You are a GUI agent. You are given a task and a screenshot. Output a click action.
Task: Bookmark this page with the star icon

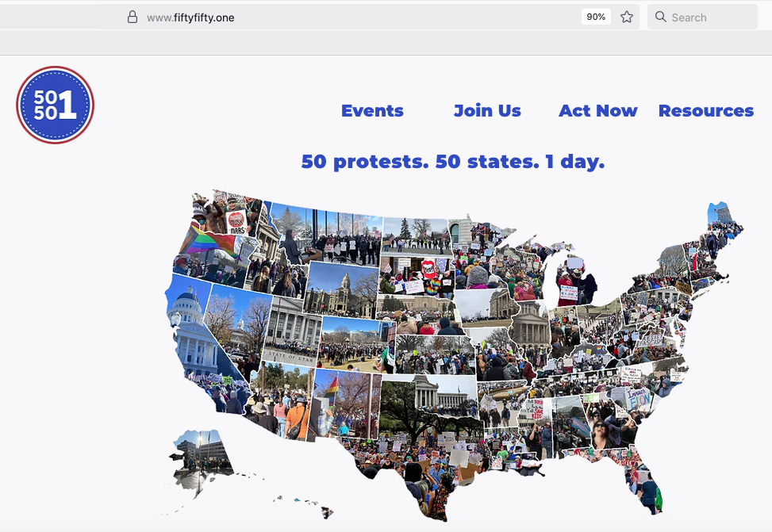(627, 17)
